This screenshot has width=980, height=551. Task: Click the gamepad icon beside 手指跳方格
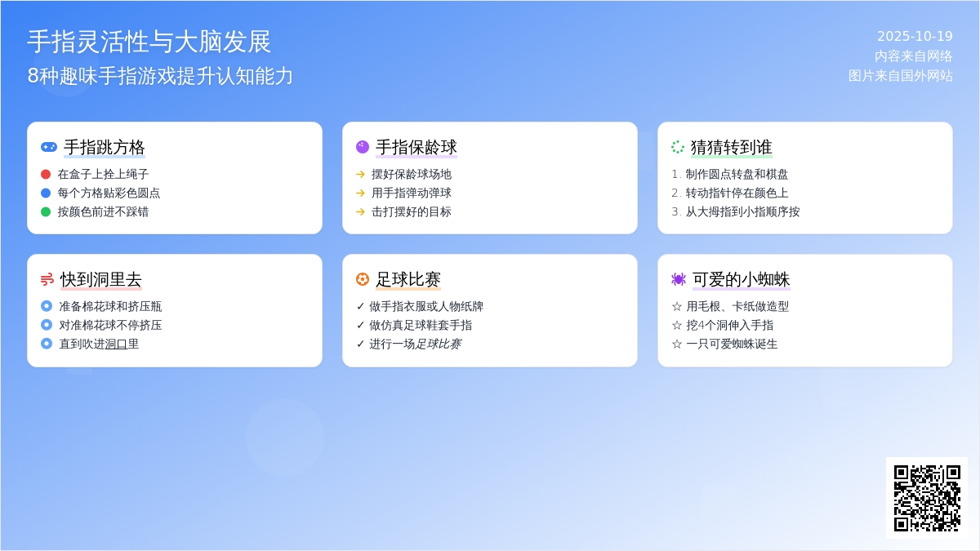[49, 147]
